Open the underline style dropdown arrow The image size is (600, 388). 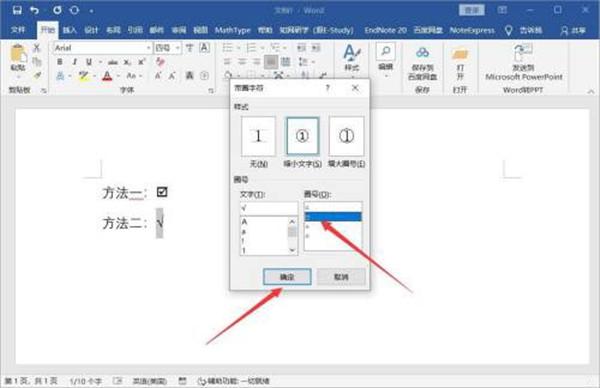click(100, 62)
